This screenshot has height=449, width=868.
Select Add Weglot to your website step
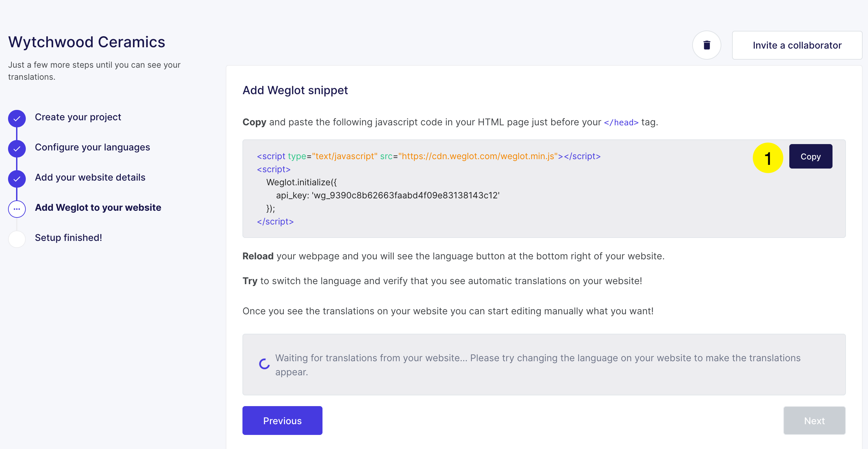click(98, 207)
